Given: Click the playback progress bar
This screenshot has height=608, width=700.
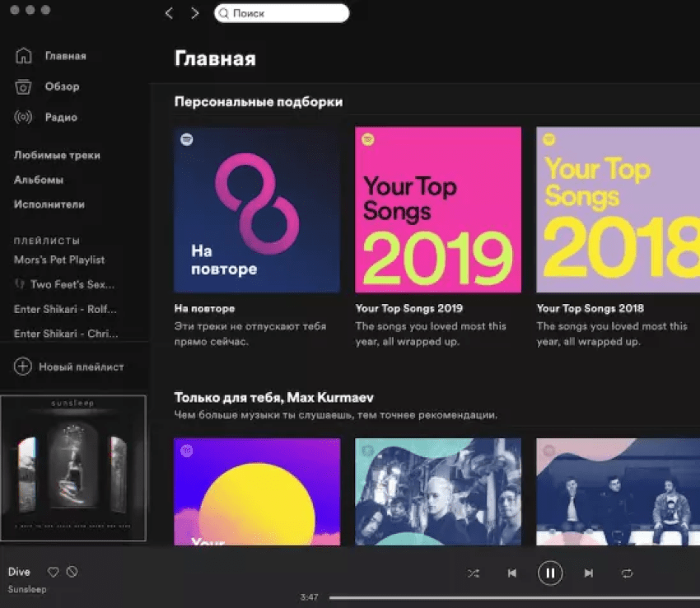Looking at the screenshot, I should [514, 597].
